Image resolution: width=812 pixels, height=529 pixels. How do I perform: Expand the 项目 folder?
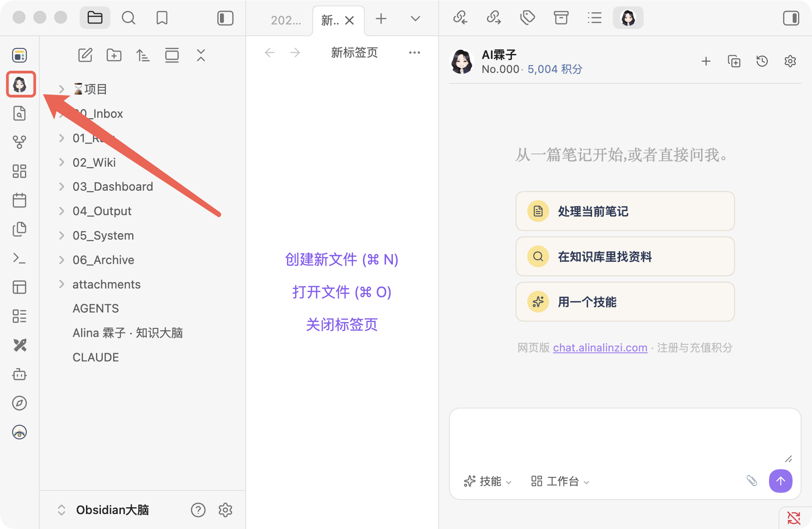62,89
